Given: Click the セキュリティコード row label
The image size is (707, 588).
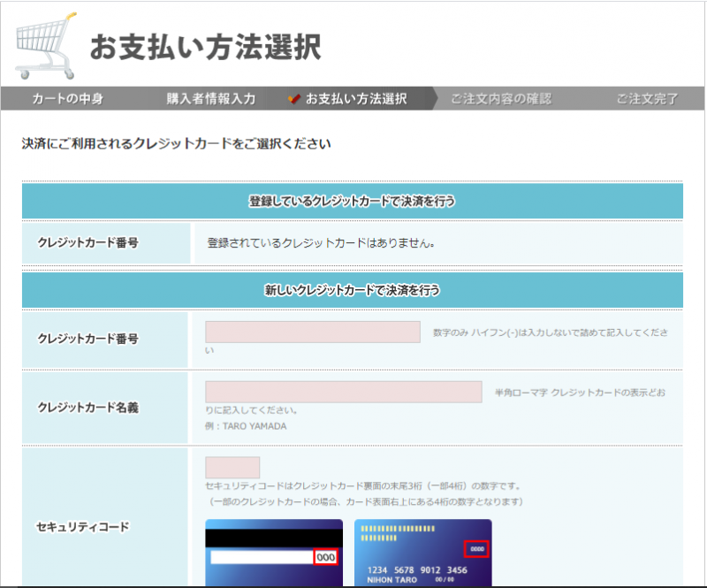Looking at the screenshot, I should [x=83, y=527].
